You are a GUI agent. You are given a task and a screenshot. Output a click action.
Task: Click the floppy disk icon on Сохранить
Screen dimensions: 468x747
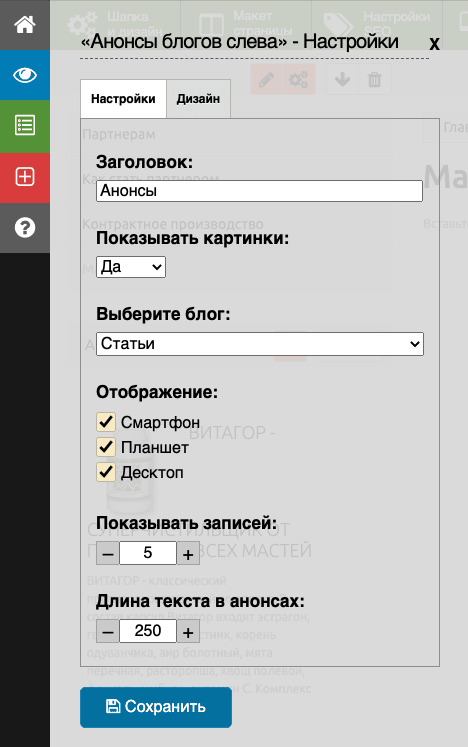click(x=113, y=707)
